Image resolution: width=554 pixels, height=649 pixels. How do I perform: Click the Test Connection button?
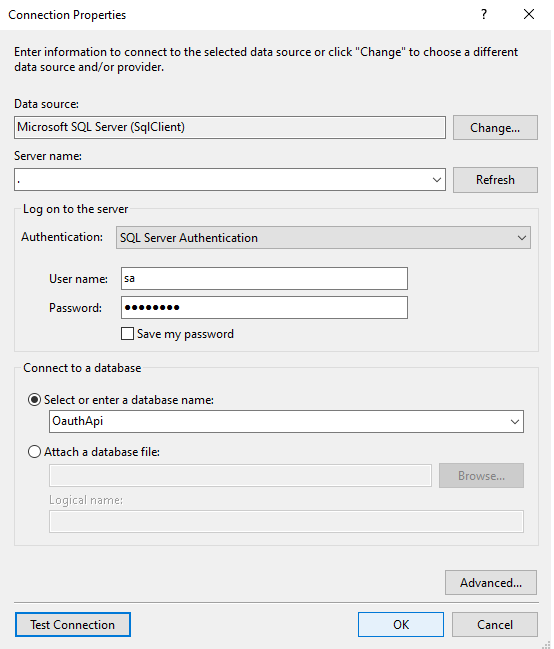tap(73, 624)
